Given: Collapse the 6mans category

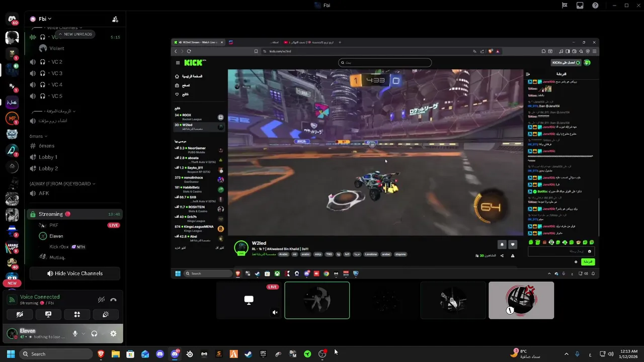Looking at the screenshot, I should tap(38, 136).
